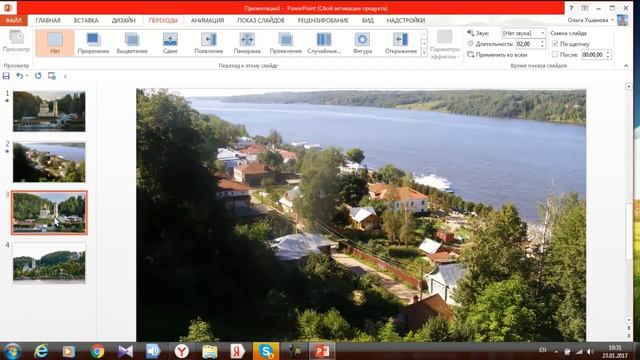Screen dimensions: 640x360
Task: Apply the 'Случайные' bars transition
Action: pos(324,43)
